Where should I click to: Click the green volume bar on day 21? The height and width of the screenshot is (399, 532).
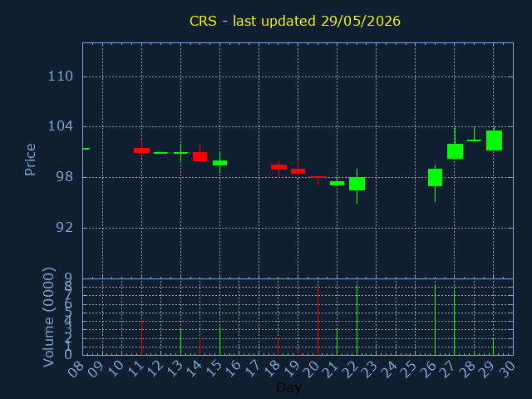point(337,342)
